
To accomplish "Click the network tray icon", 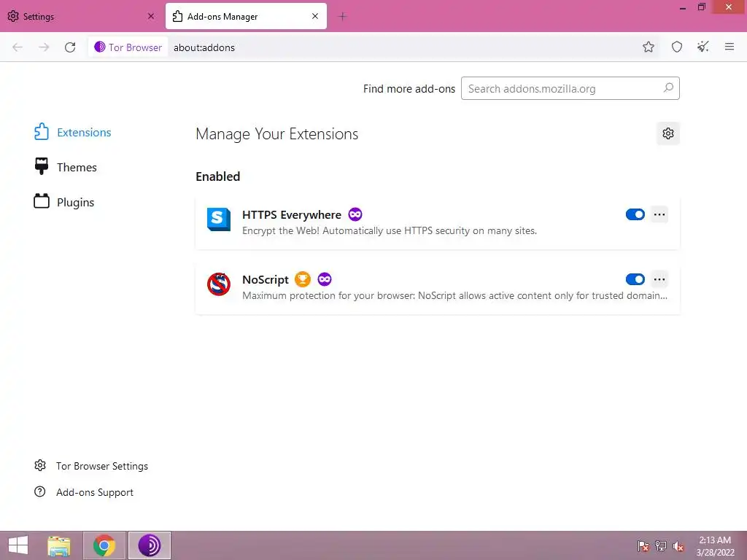I will click(x=660, y=546).
